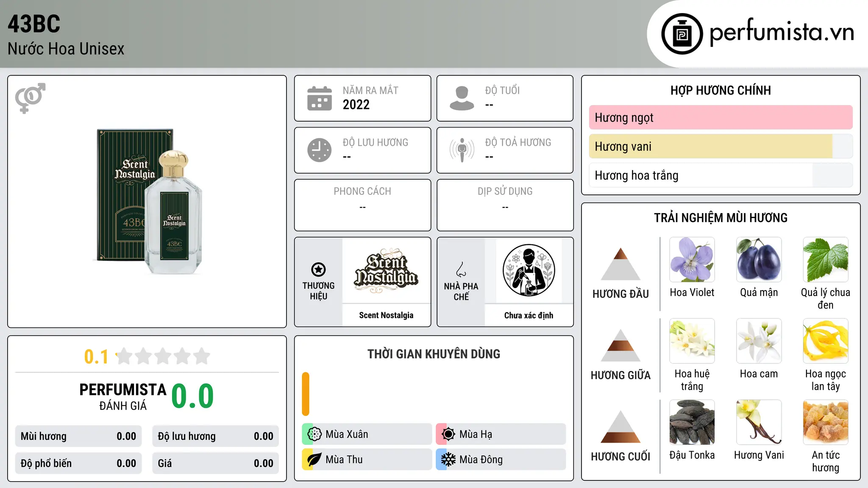Click the Hương đầu pyramid icon

pyautogui.click(x=620, y=264)
